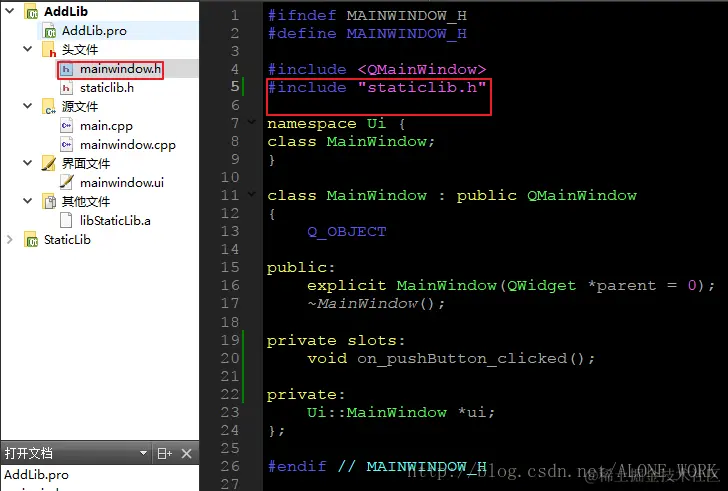Collapse the 其他文件 folder
The width and height of the screenshot is (728, 491).
click(x=28, y=200)
